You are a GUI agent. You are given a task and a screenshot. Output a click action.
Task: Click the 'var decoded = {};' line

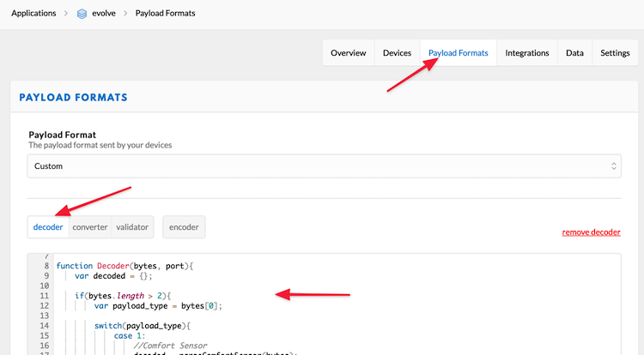click(113, 276)
